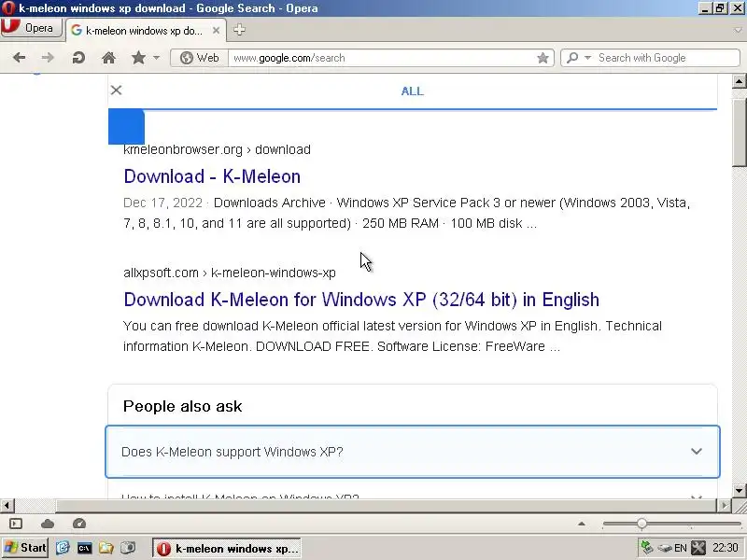Click safely remove hardware tray icon
Viewport: 747px width, 560px height.
point(665,548)
